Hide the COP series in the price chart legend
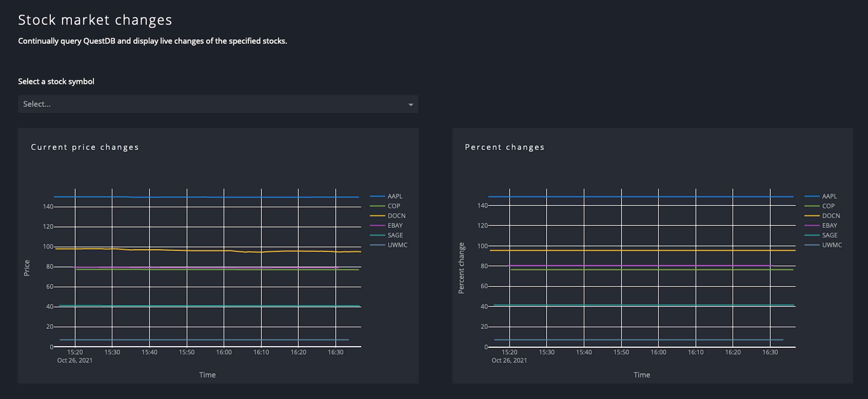The image size is (868, 399). [394, 206]
